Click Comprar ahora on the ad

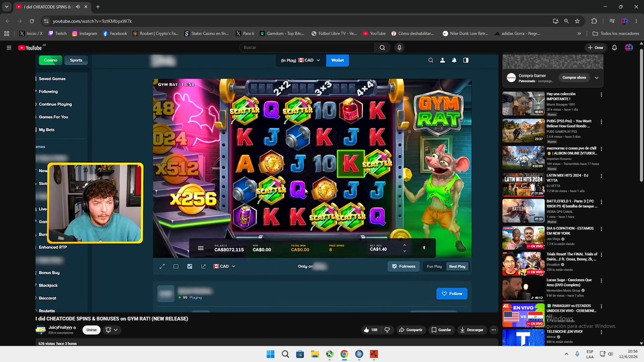point(574,78)
